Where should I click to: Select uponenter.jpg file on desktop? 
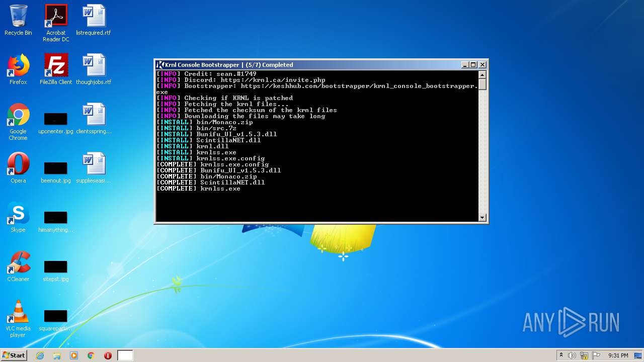coord(56,122)
